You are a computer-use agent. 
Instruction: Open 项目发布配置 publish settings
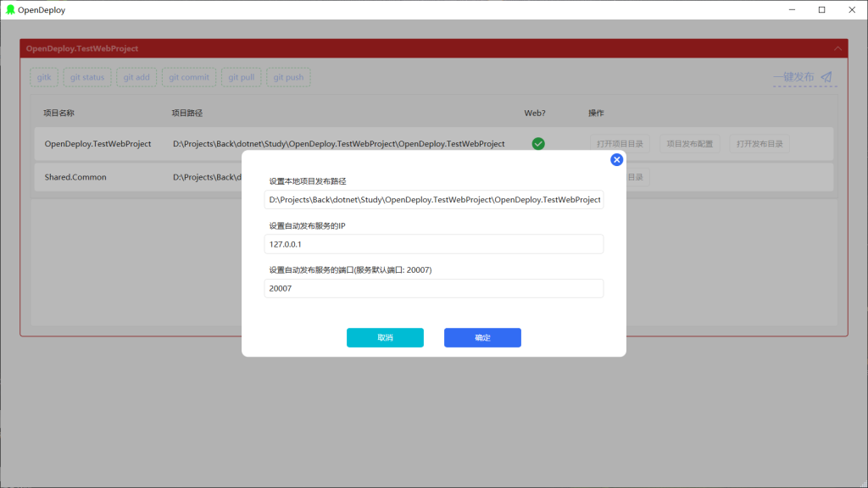(x=690, y=144)
